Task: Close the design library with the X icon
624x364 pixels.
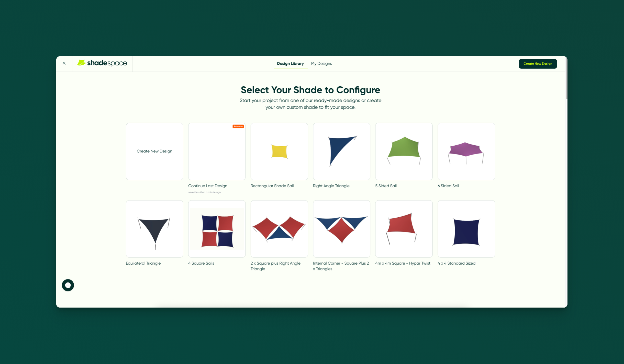Action: (64, 63)
